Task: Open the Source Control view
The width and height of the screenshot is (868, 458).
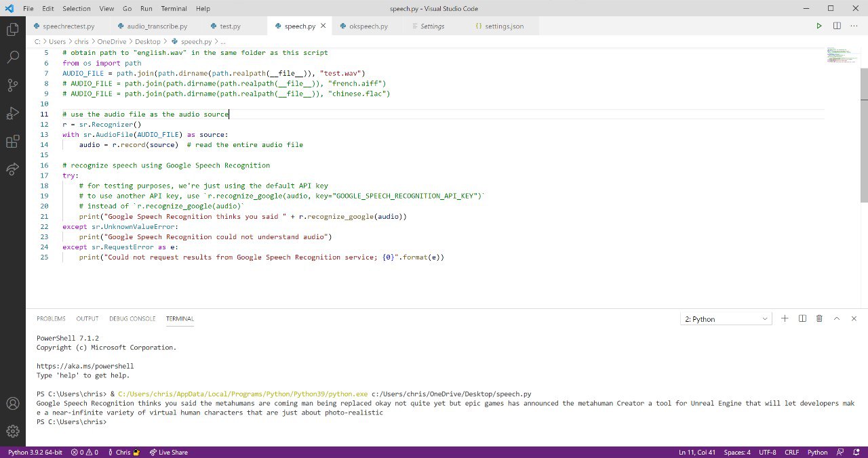Action: point(12,85)
